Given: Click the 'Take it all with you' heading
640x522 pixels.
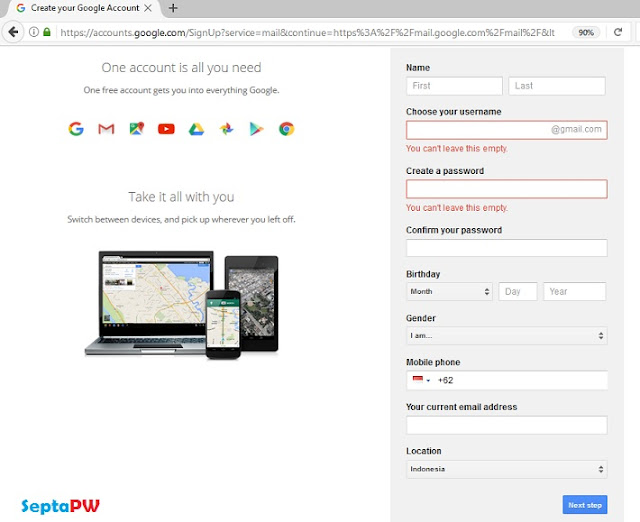Looking at the screenshot, I should click(x=181, y=197).
